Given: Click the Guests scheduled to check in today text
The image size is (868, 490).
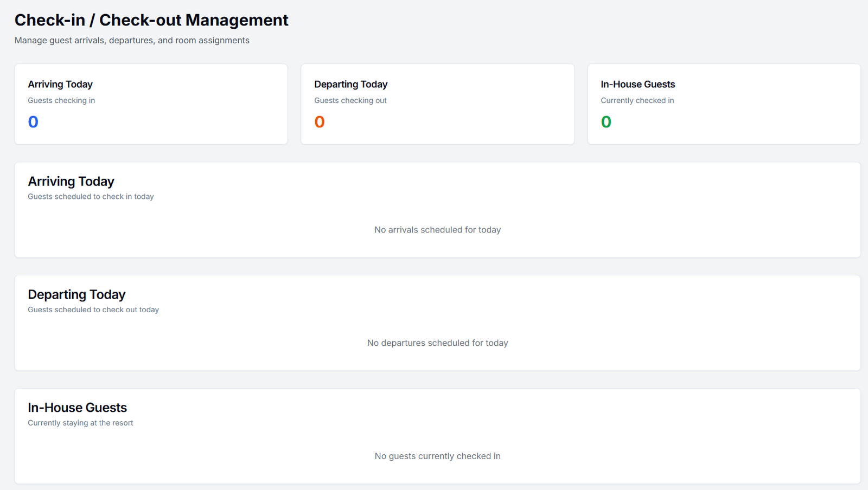Looking at the screenshot, I should tap(91, 196).
